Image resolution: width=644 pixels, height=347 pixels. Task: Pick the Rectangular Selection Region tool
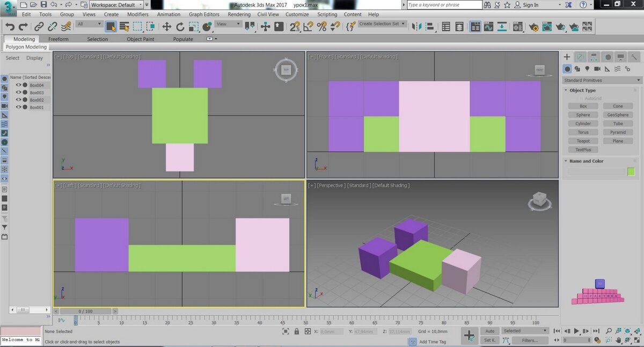pos(138,26)
